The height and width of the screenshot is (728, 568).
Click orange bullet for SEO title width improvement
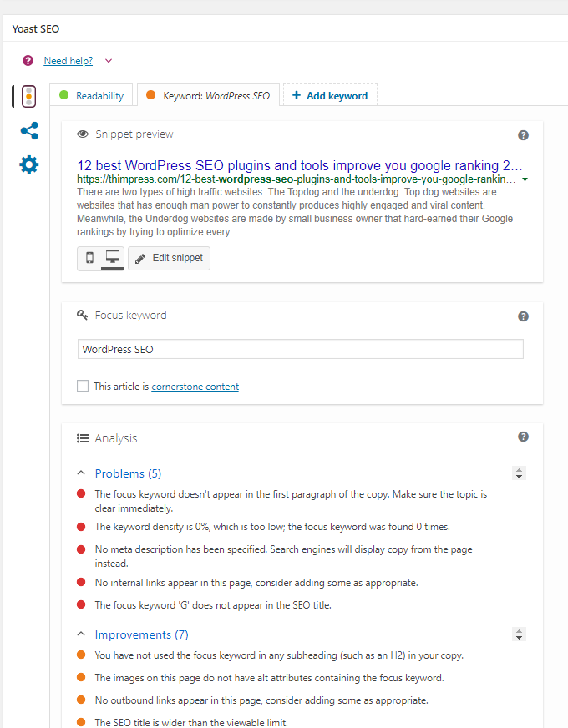[81, 721]
